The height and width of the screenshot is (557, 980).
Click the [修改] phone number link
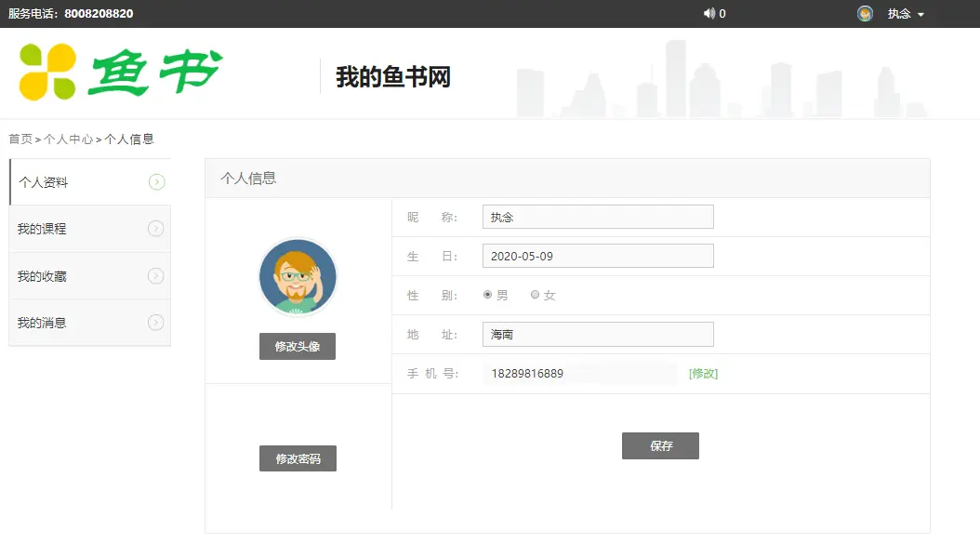703,373
